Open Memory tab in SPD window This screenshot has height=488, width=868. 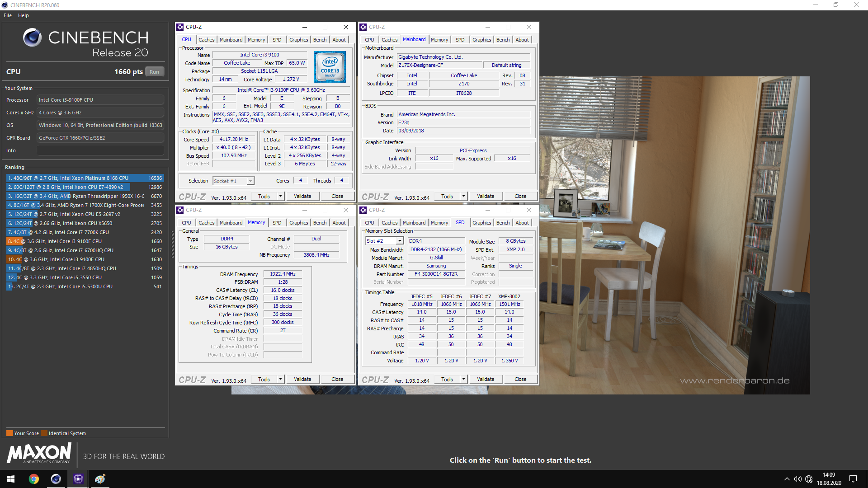click(x=439, y=223)
